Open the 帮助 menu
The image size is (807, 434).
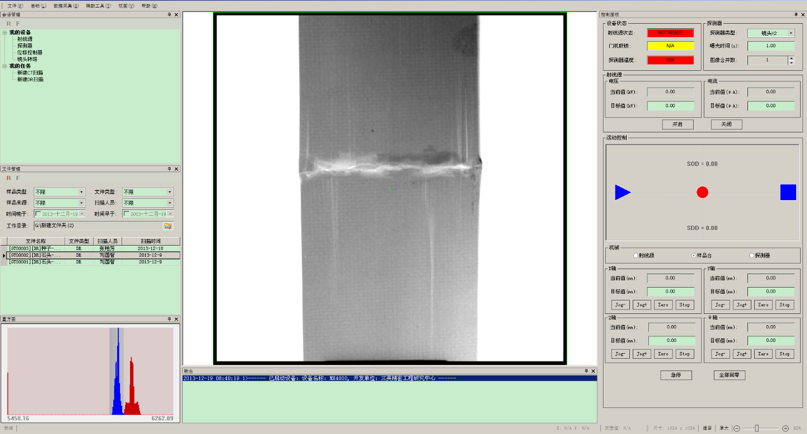148,6
